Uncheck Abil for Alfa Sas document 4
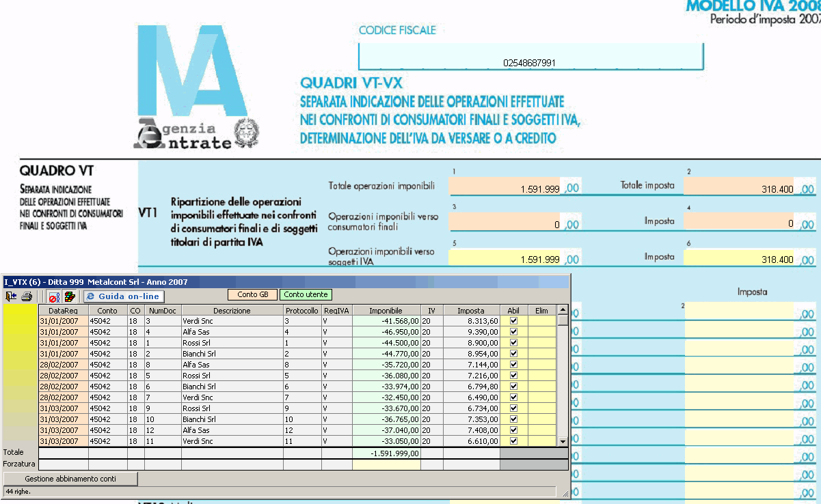This screenshot has width=821, height=504. tap(514, 331)
